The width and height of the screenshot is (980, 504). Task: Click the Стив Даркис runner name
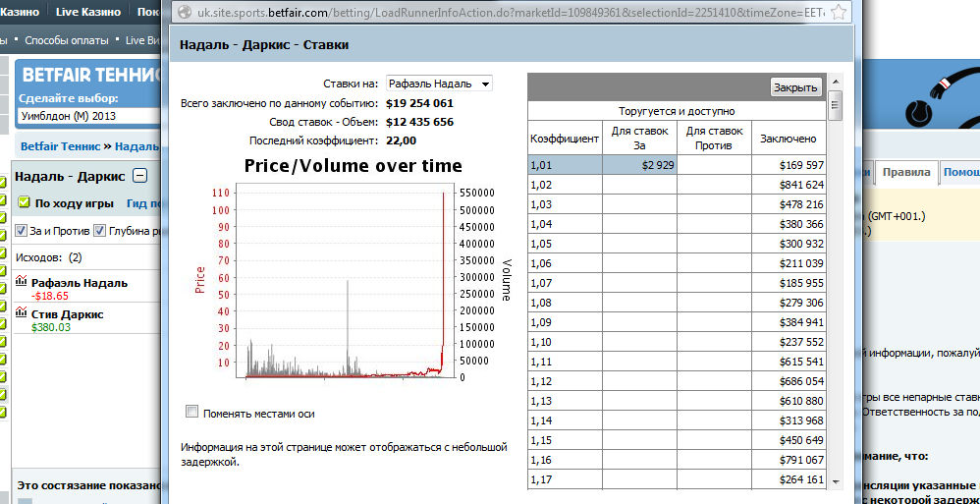click(x=68, y=314)
